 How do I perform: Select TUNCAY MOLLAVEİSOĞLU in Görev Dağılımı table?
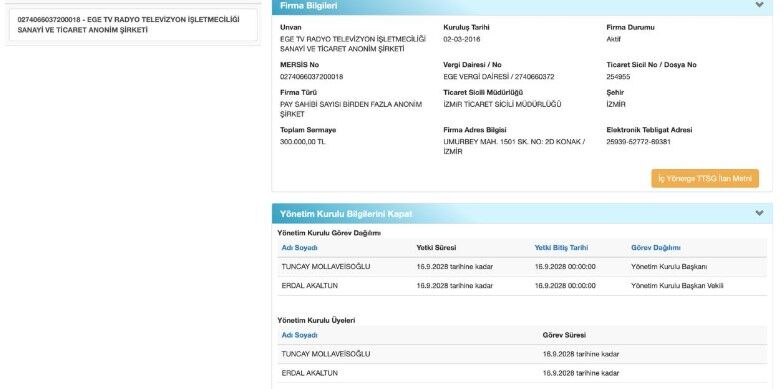(326, 267)
